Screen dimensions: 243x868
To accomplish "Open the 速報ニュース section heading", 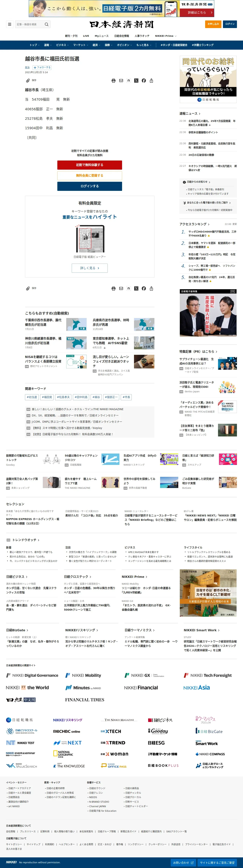I will pos(190,114).
